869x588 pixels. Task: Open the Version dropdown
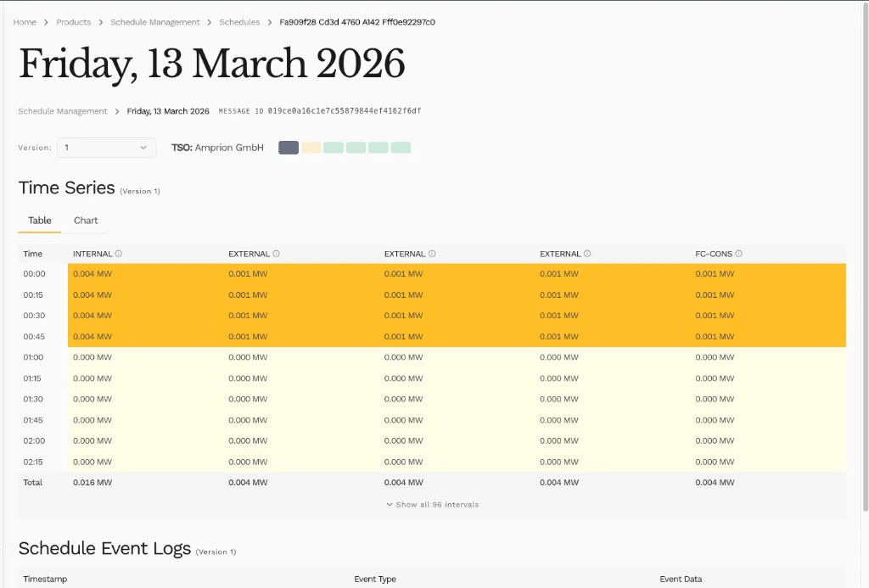(106, 147)
